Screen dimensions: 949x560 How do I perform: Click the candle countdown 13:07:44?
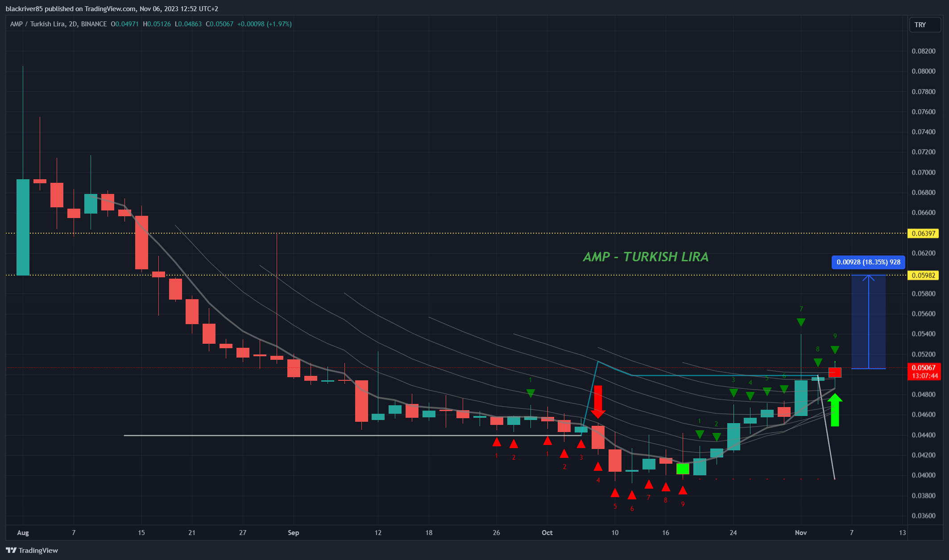tap(924, 376)
